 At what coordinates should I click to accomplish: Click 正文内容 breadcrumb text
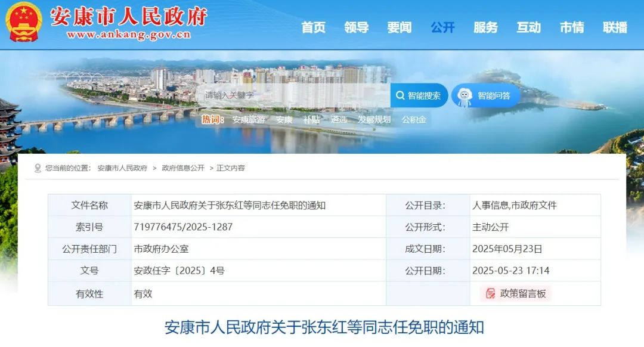pyautogui.click(x=231, y=168)
